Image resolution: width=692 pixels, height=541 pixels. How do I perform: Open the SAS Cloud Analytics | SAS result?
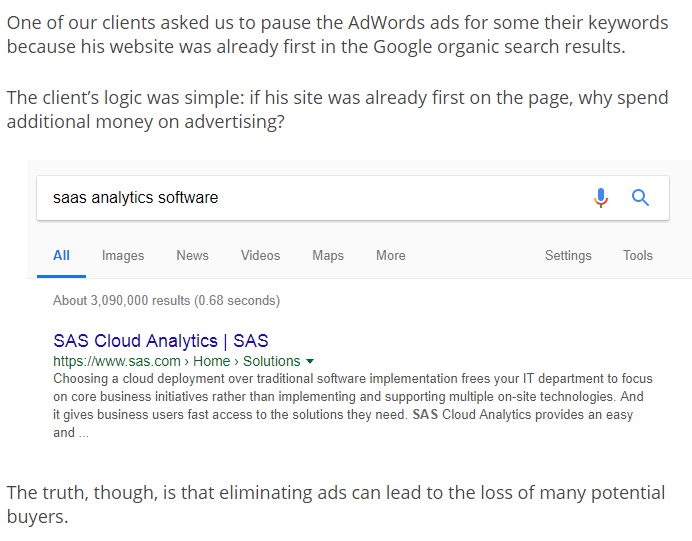161,341
